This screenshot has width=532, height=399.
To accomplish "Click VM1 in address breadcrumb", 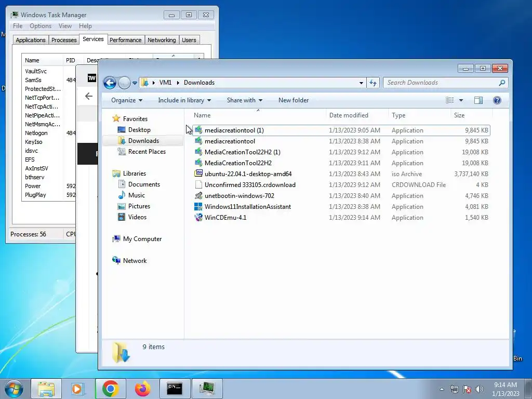I will 165,83.
